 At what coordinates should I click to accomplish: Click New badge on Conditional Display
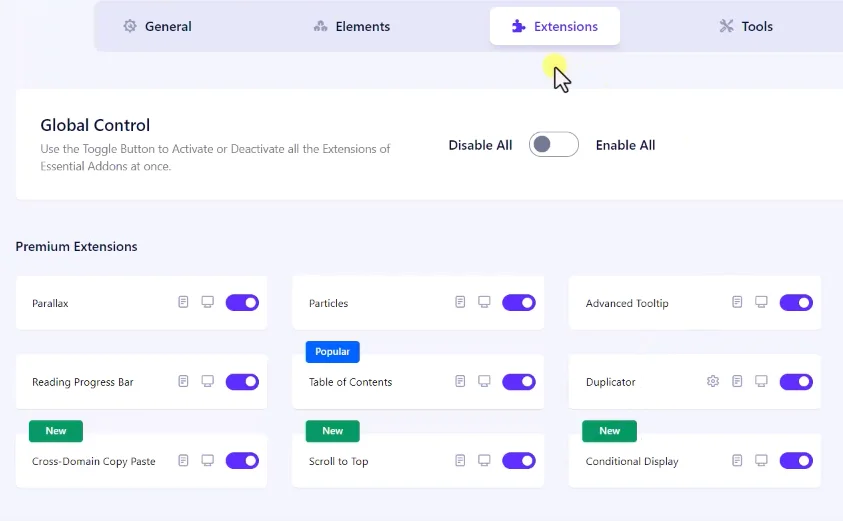pyautogui.click(x=610, y=431)
